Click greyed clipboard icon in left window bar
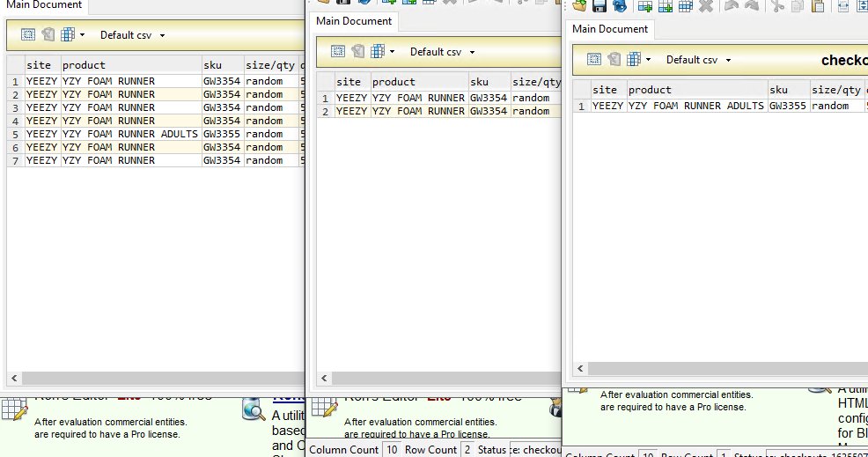The image size is (868, 457). (x=48, y=35)
